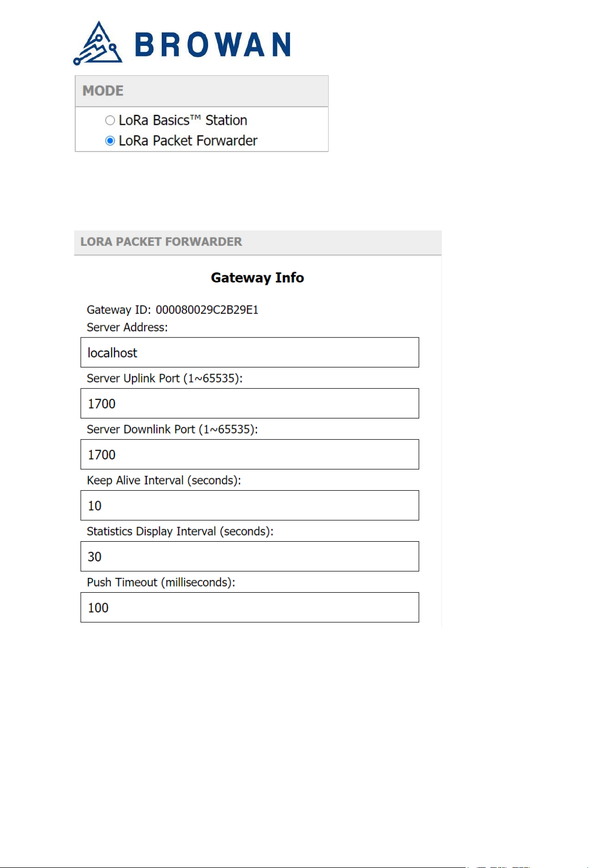The height and width of the screenshot is (868, 614).
Task: Focus the Server Address field containing localhost
Action: tap(250, 353)
